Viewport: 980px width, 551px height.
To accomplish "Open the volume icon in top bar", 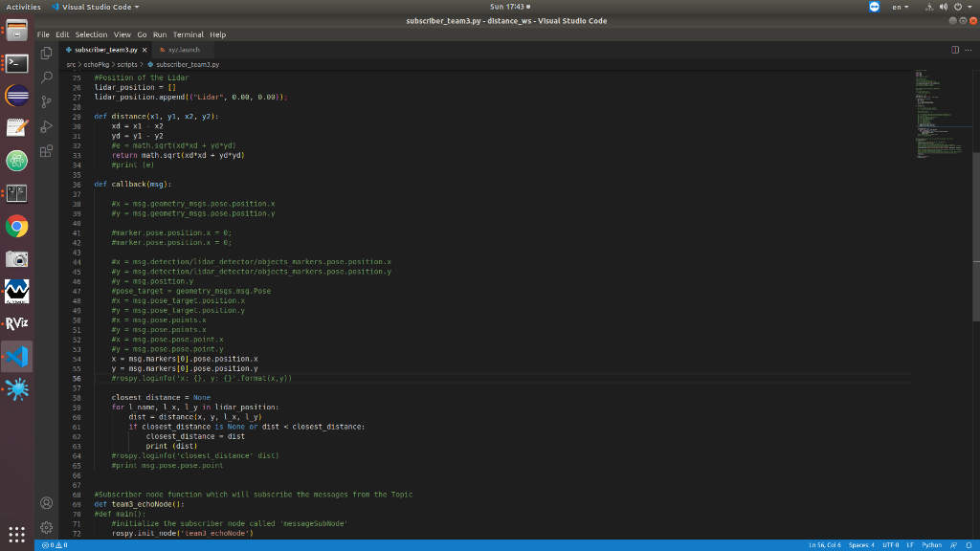I will coord(943,7).
